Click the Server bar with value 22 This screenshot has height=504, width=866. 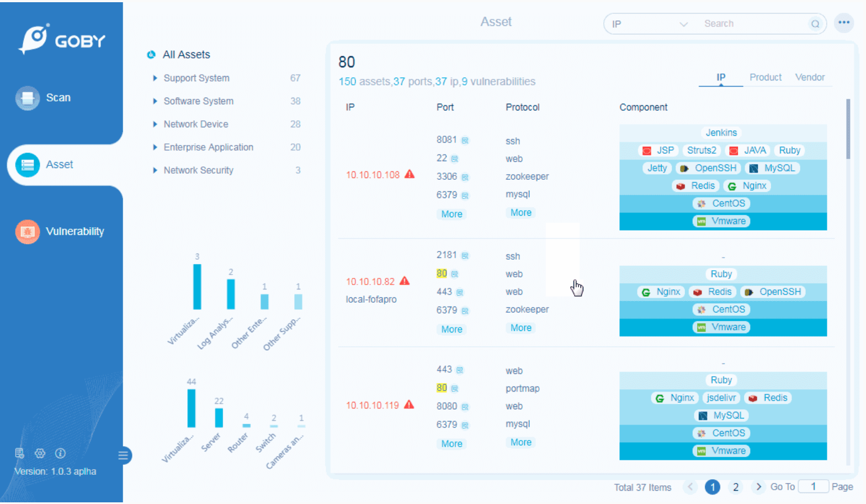(219, 418)
